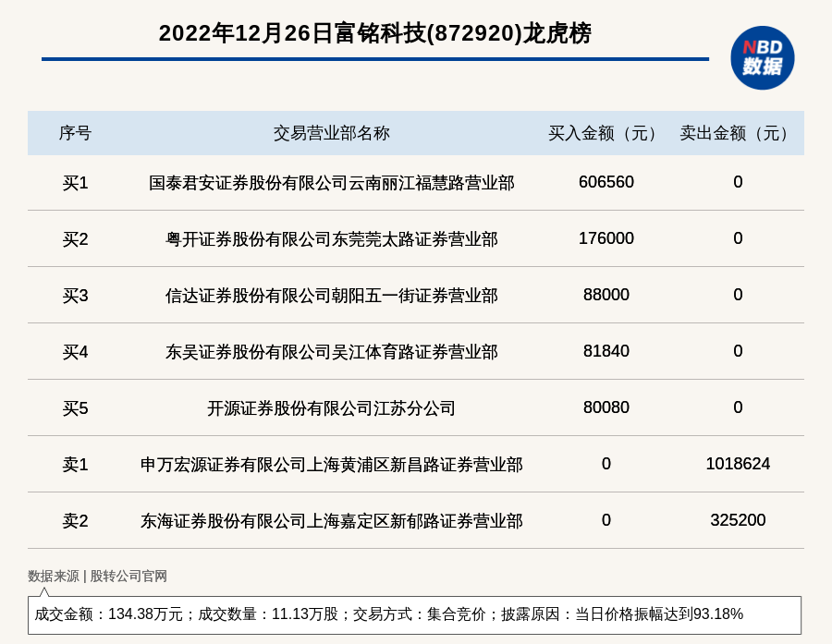Select the 买1 row label
Viewport: 832px width, 644px height.
point(75,183)
